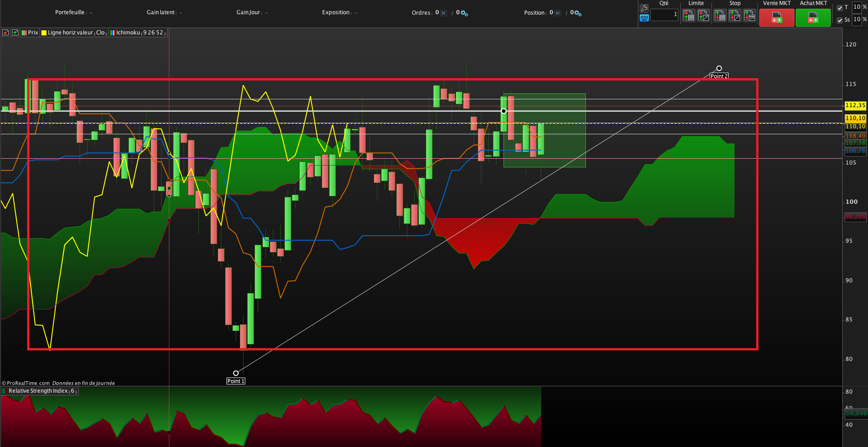The height and width of the screenshot is (447, 868).
Task: Click the red down-arrow chart icon
Action: coord(6,33)
